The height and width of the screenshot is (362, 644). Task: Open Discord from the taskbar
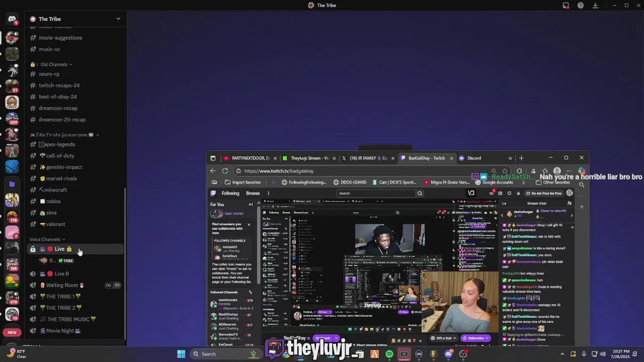click(448, 354)
